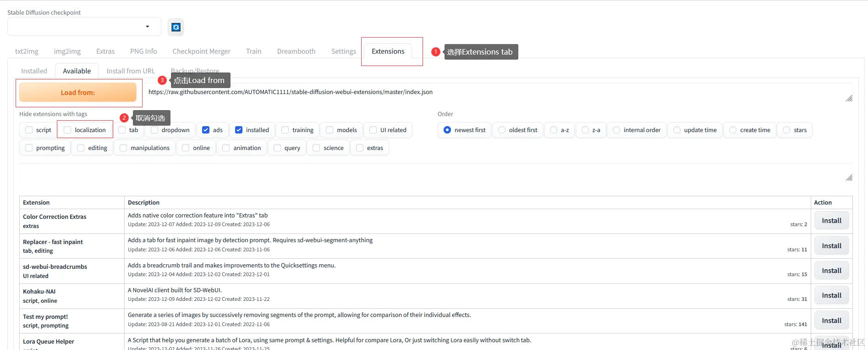Uncheck the installed tag checkbox
Screen dimensions: 868x350
click(x=239, y=130)
